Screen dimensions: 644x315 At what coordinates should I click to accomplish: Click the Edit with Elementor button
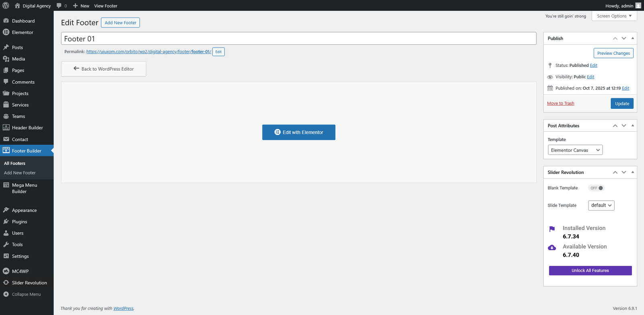299,132
